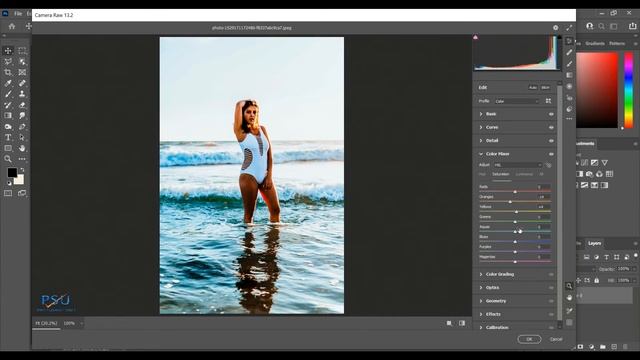The width and height of the screenshot is (640, 360).
Task: Open the File menu in Photoshop
Action: pyautogui.click(x=18, y=13)
